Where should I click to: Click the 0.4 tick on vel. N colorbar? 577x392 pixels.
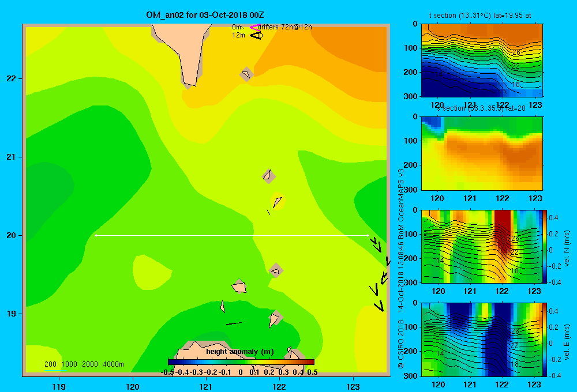(x=554, y=218)
